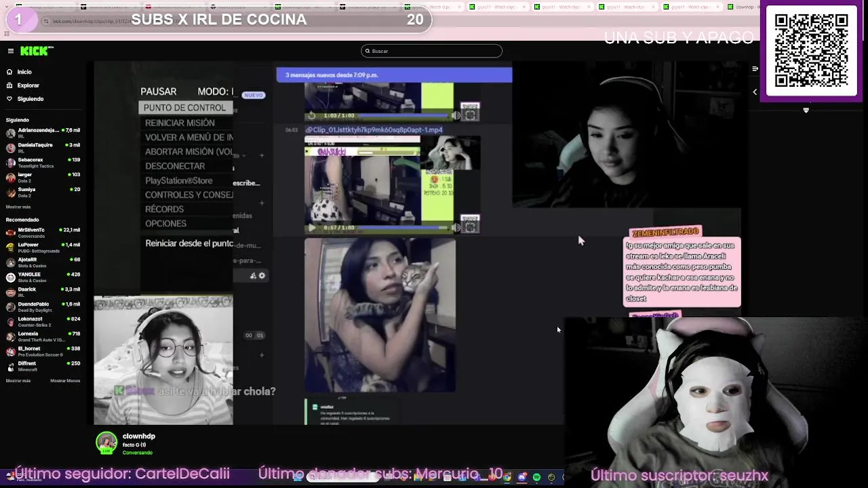Open Discord in the taskbar
This screenshot has height=488, width=868.
(522, 478)
